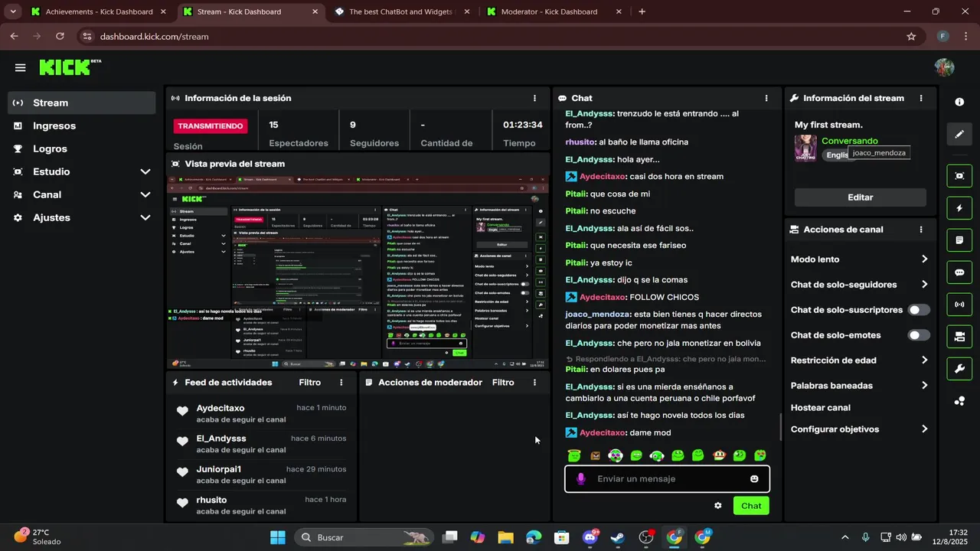Insert the angel halo frog emote
This screenshot has width=980, height=551.
pos(574,455)
